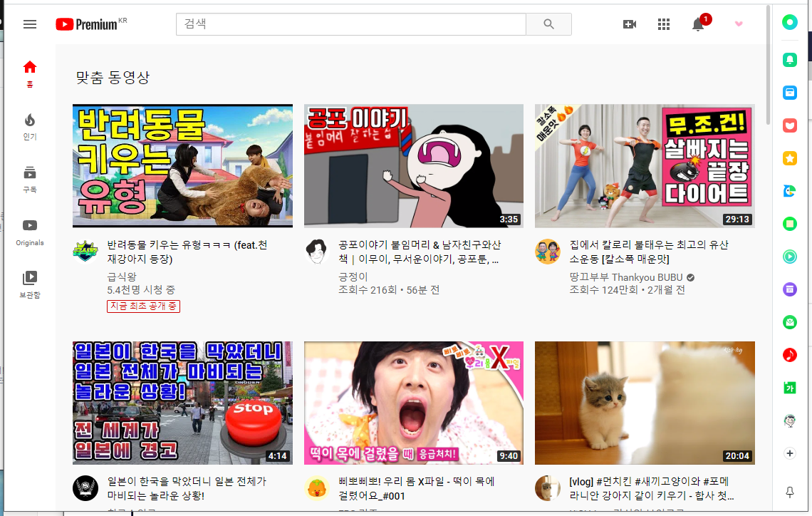Open the notifications bell

pyautogui.click(x=698, y=24)
